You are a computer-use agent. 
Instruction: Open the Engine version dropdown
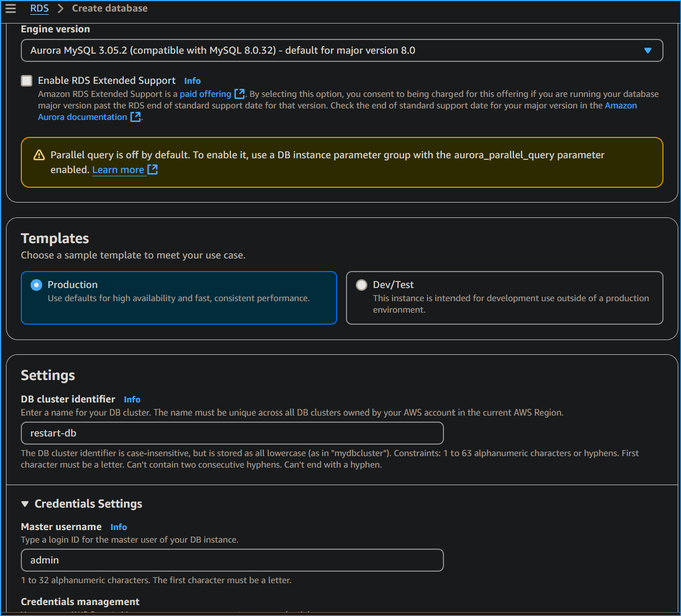(648, 50)
